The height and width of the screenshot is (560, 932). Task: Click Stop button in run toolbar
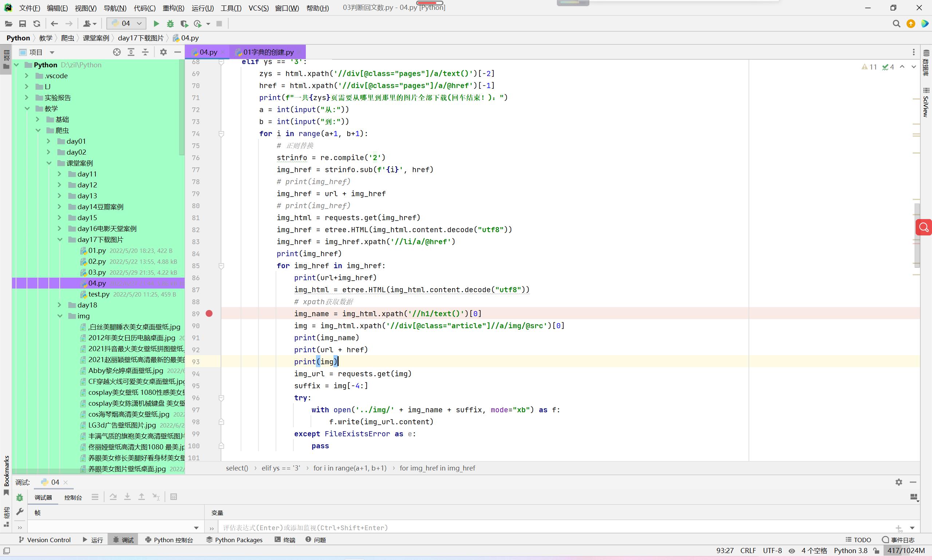pyautogui.click(x=219, y=24)
